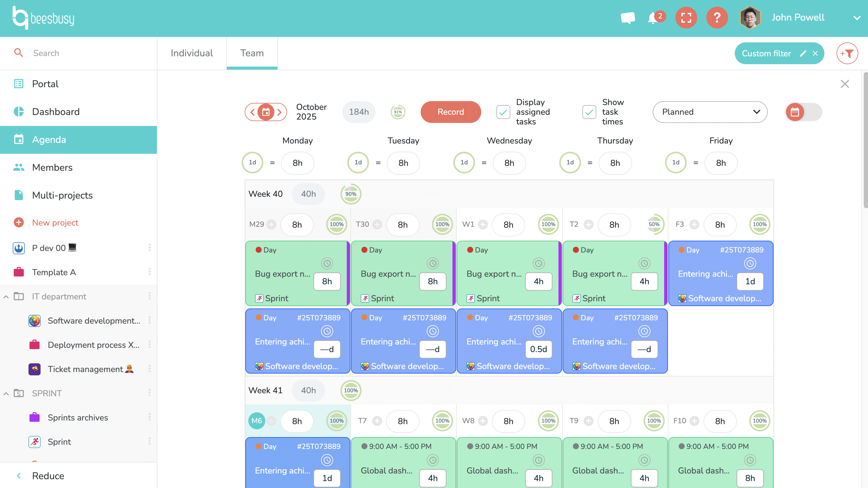
Task: Jump to today calendar icon
Action: 266,112
